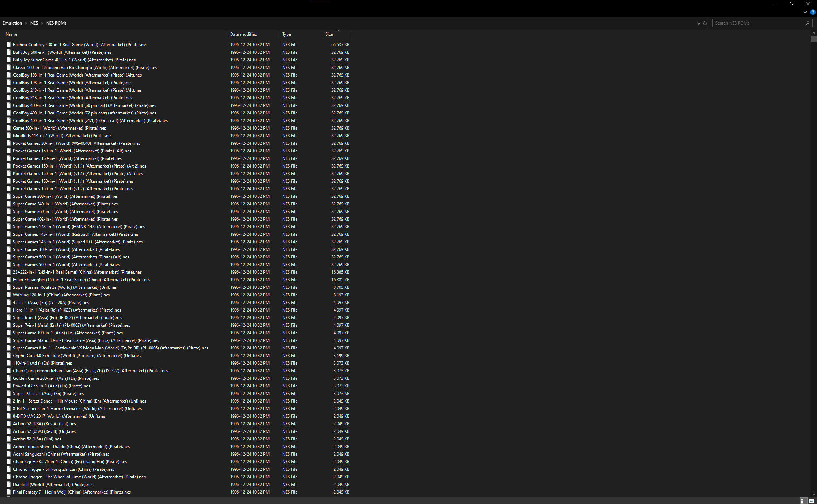Select file name CoolBoy 198-in-1 Real Game (Alt).nes

pyautogui.click(x=77, y=75)
